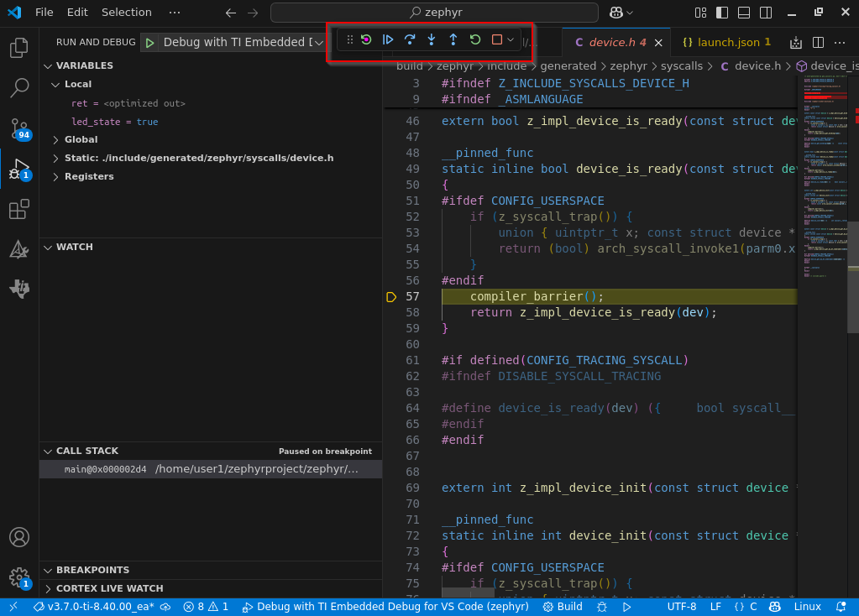Step out of the current function
The width and height of the screenshot is (859, 616).
point(453,39)
